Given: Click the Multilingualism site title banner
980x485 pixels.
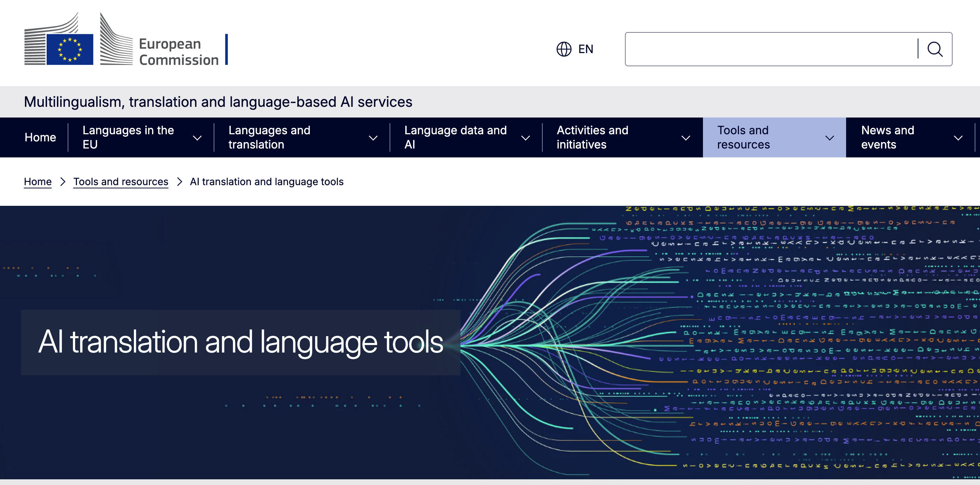Looking at the screenshot, I should click(x=218, y=102).
